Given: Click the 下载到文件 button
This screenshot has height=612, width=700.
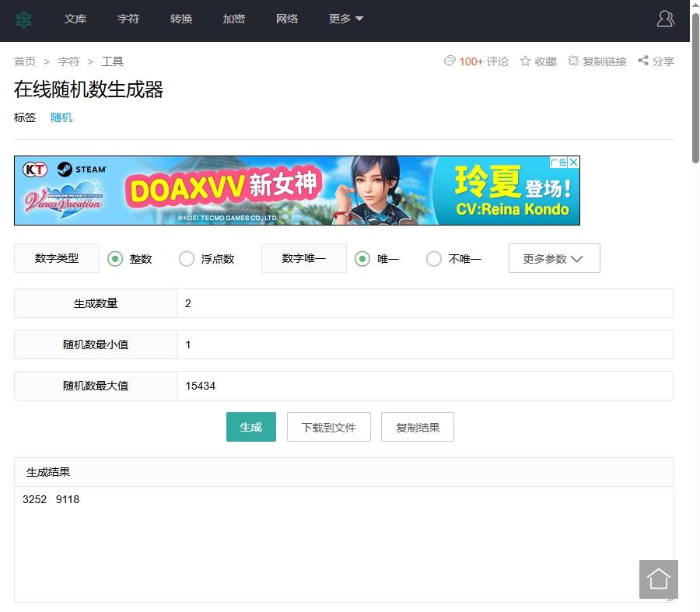Looking at the screenshot, I should pos(328,428).
